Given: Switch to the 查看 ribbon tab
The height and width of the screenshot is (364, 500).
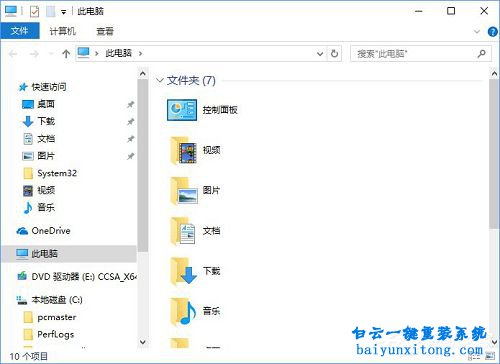Looking at the screenshot, I should pyautogui.click(x=105, y=31).
